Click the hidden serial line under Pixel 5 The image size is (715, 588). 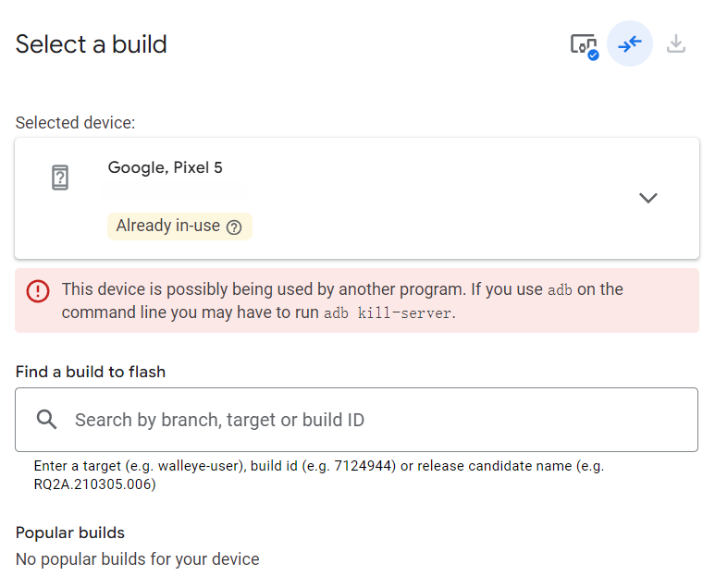[x=175, y=192]
